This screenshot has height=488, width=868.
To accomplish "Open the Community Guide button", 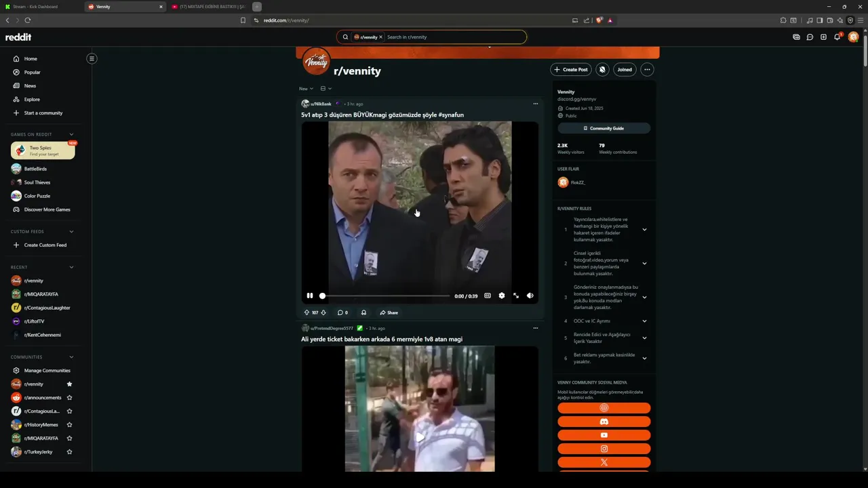I will click(604, 128).
